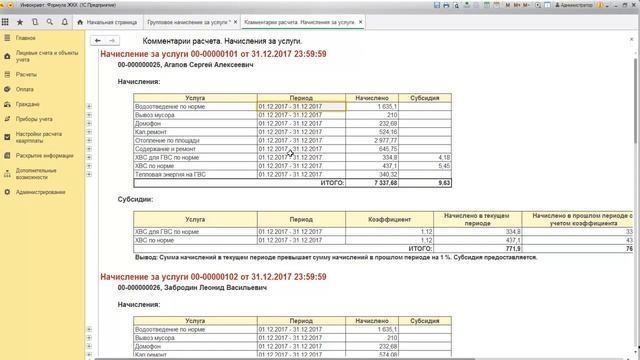Go back with left arrow button

tap(98, 40)
